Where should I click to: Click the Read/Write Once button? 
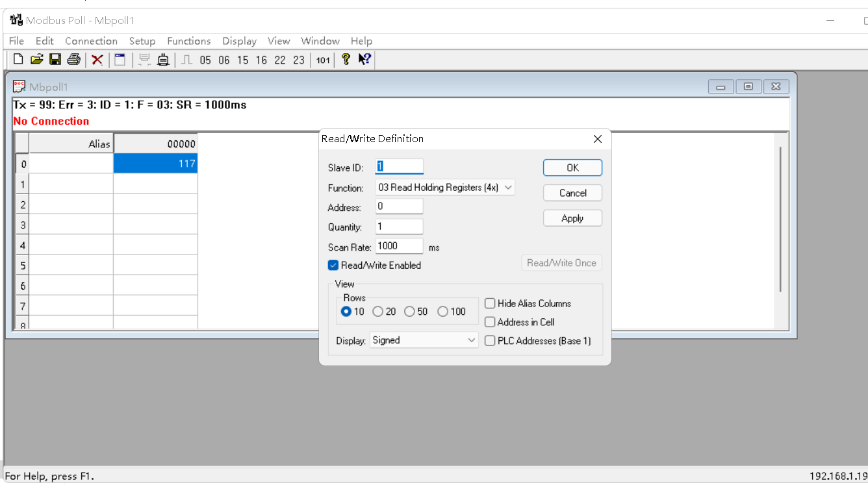[561, 263]
